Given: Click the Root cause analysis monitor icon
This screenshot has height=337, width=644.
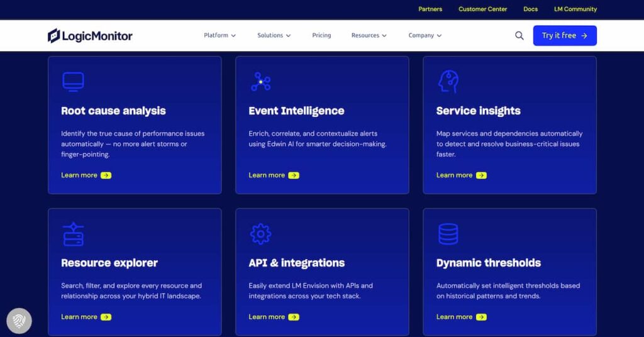Looking at the screenshot, I should [73, 82].
